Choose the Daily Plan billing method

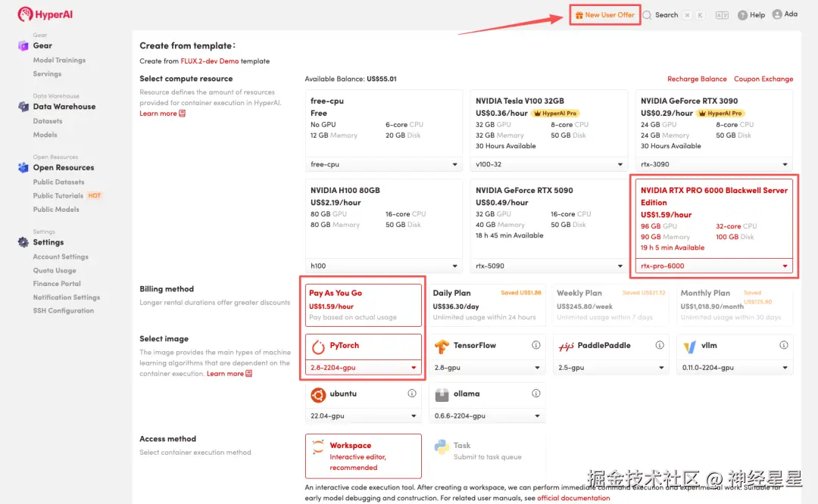[x=487, y=306]
